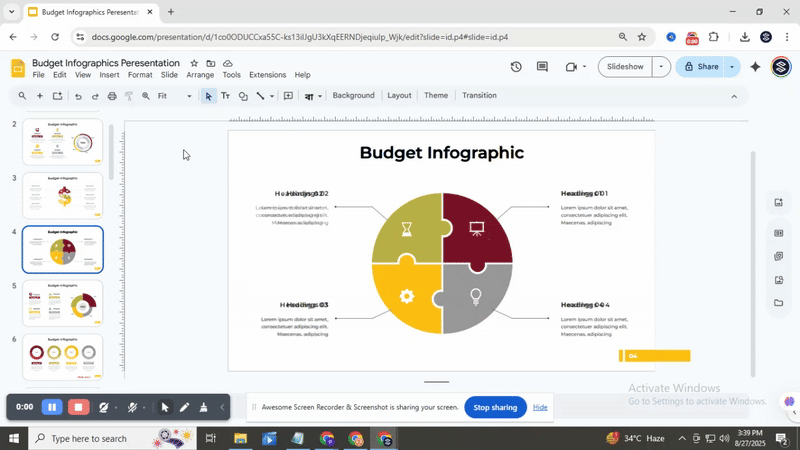The width and height of the screenshot is (800, 450).
Task: Click the Undo icon in toolbar
Action: (78, 96)
